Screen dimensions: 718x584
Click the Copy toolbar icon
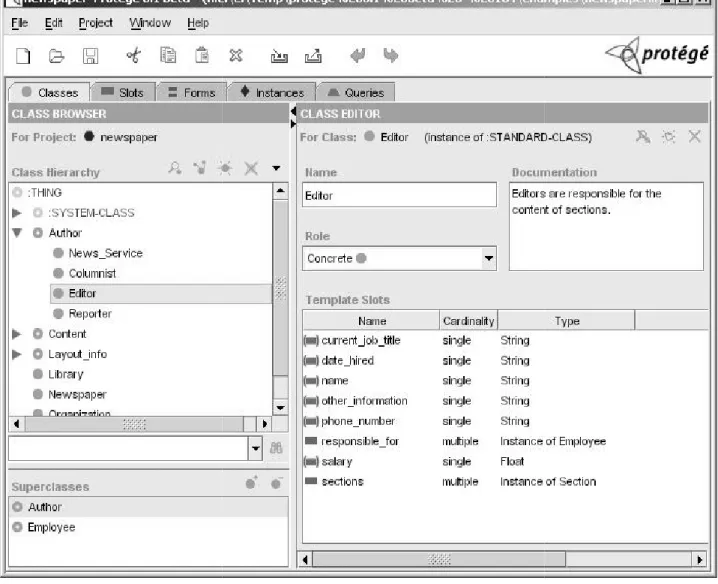[x=168, y=55]
